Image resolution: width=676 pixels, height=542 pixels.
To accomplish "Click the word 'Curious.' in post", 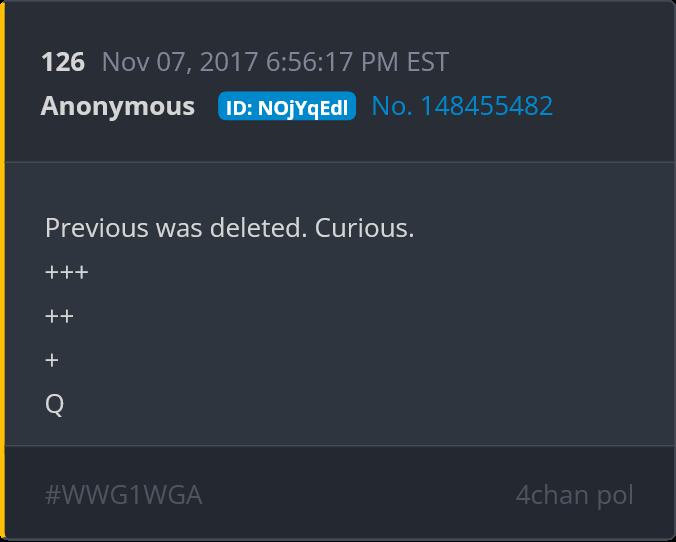I will click(364, 228).
